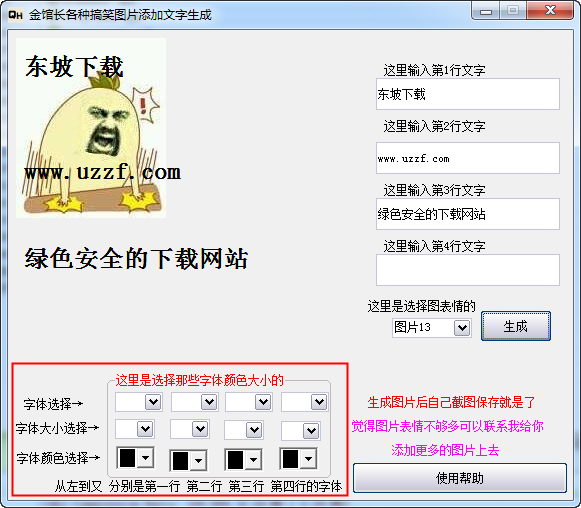
Task: Pick first-line font color black swatch
Action: [127, 458]
